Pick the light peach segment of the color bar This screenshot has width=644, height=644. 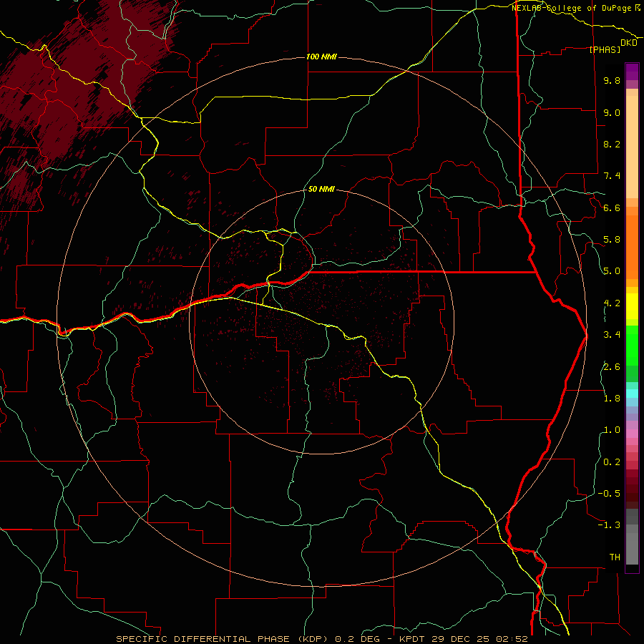point(632,146)
